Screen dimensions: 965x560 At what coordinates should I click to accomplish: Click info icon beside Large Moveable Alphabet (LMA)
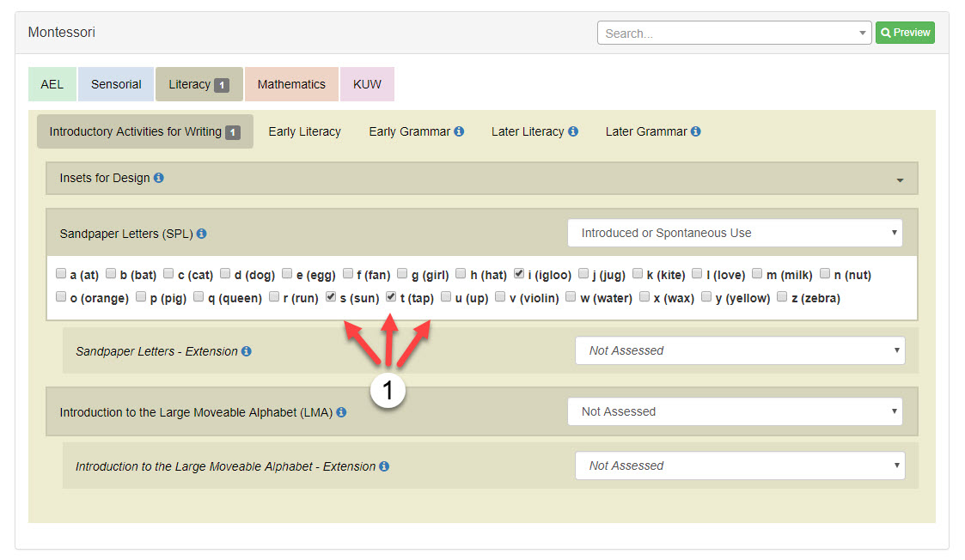[341, 412]
